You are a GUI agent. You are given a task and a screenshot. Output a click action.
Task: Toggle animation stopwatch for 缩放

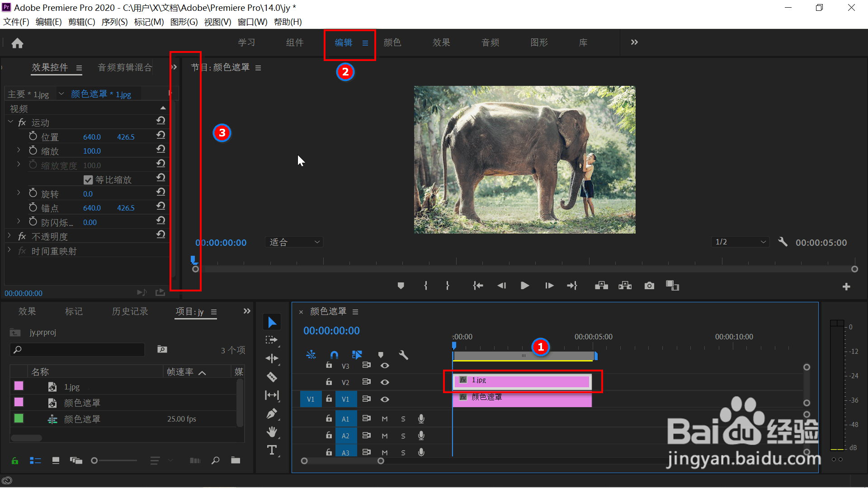[33, 150]
